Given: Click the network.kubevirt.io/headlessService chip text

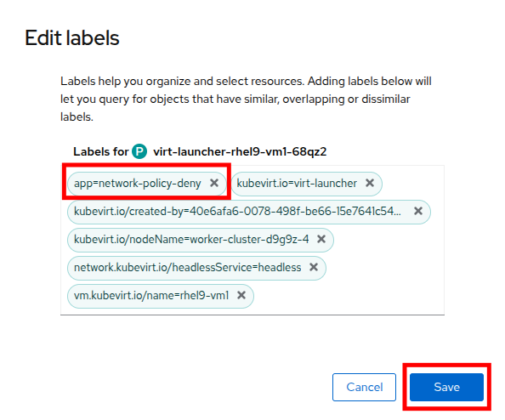Looking at the screenshot, I should 187,267.
